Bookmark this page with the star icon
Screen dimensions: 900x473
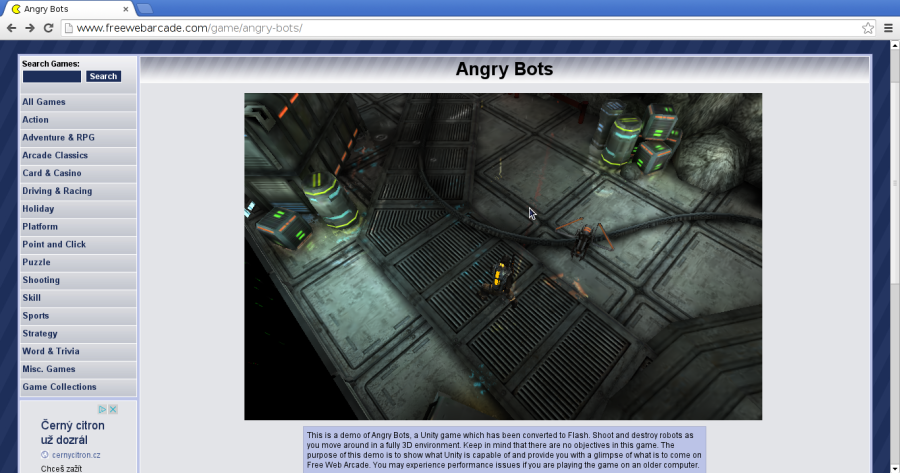[x=868, y=28]
